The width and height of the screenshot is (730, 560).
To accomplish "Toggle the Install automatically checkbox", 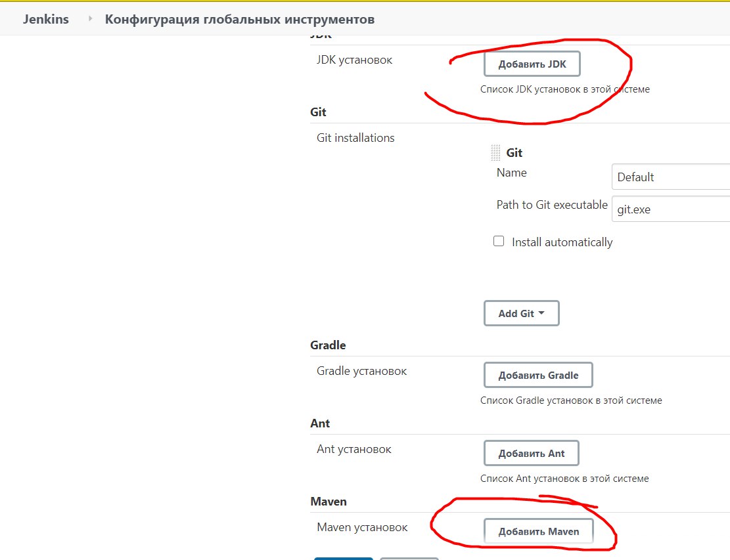I will pyautogui.click(x=499, y=241).
